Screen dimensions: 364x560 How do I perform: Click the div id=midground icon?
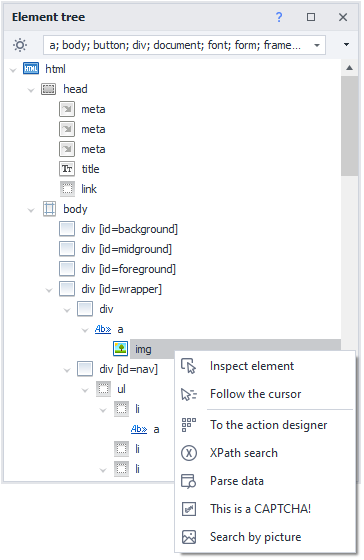67,249
